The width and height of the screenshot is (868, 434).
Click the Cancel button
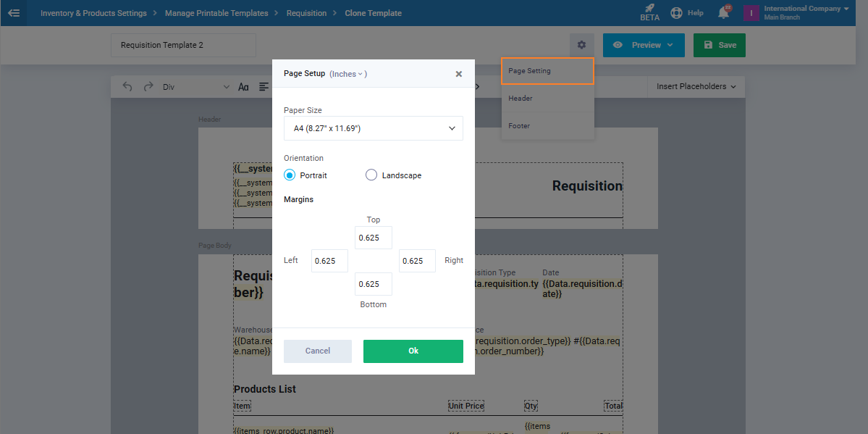coord(317,351)
